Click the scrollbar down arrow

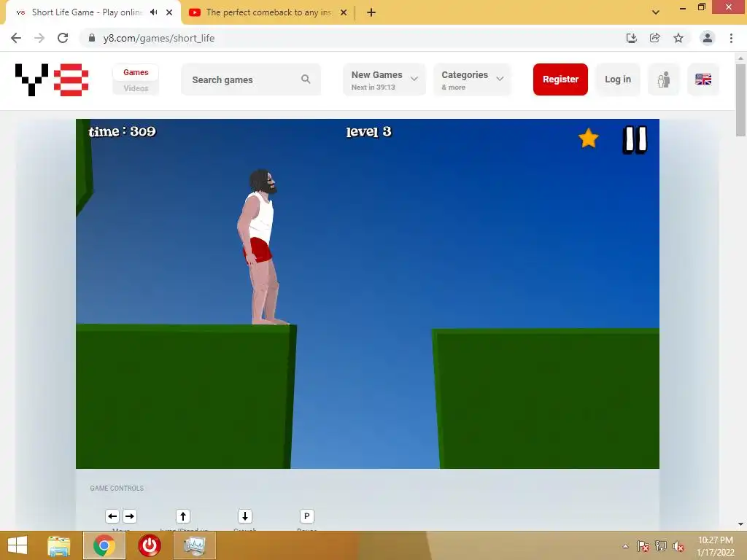coord(740,524)
